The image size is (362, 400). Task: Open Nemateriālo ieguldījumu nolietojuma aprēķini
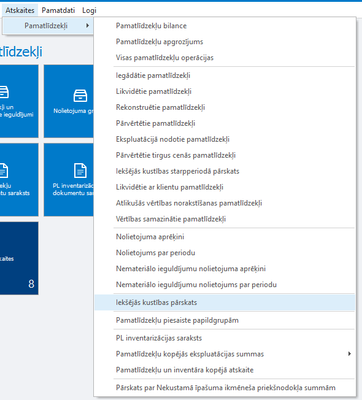tap(225, 269)
